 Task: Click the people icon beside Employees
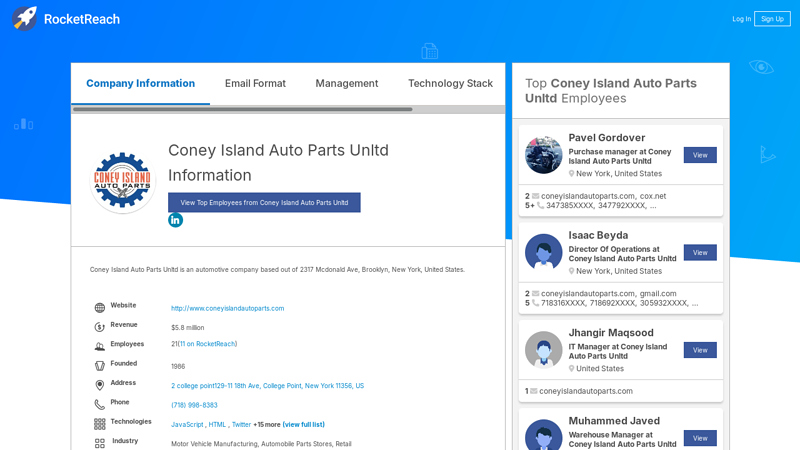(99, 346)
